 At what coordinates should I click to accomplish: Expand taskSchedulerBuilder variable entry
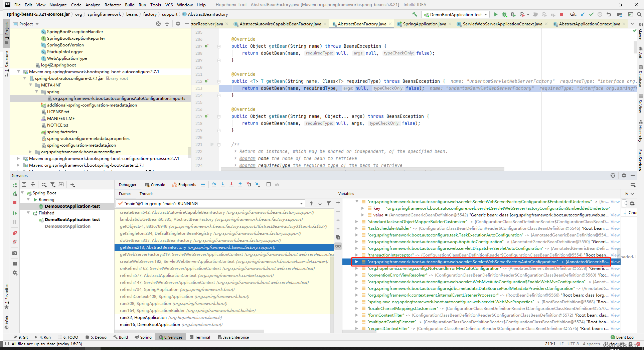pos(356,228)
